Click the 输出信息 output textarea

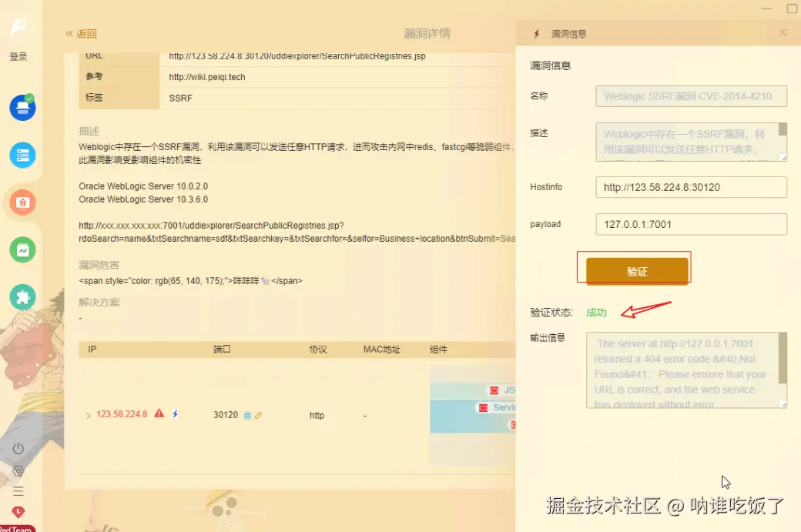tap(686, 370)
